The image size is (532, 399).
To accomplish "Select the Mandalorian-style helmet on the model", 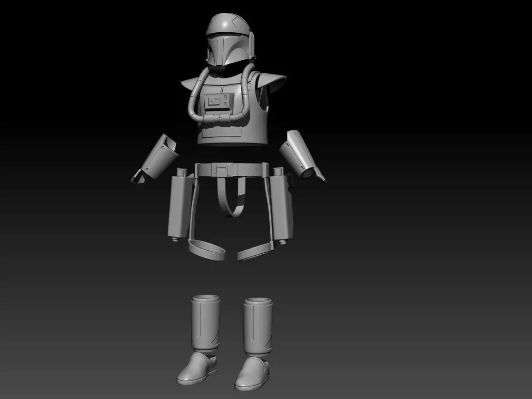I will 230,39.
